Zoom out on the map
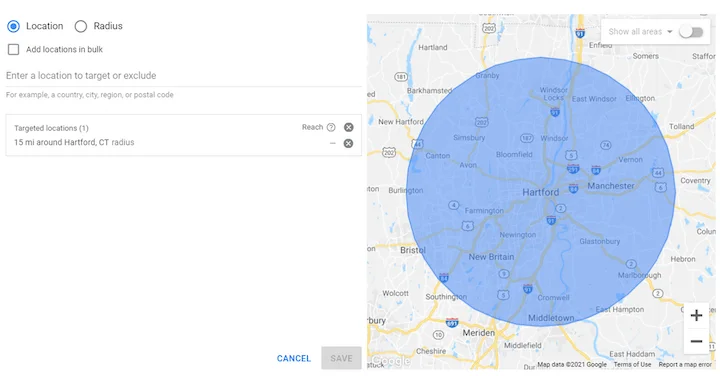 696,341
